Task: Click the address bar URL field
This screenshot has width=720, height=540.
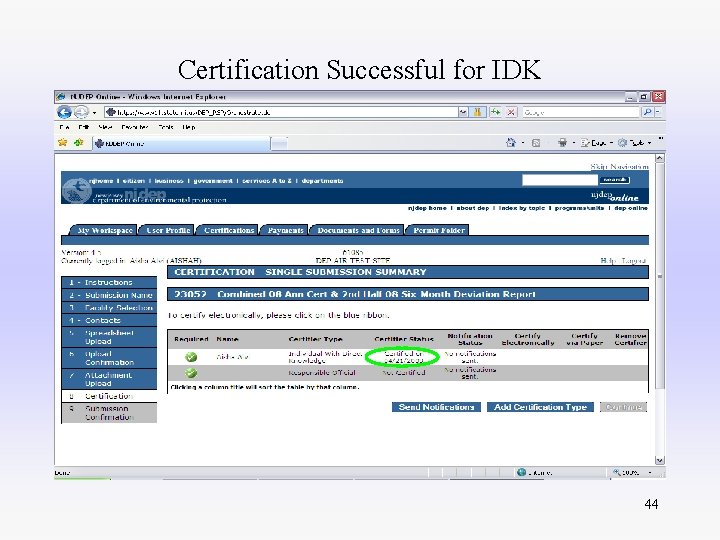Action: click(x=281, y=112)
